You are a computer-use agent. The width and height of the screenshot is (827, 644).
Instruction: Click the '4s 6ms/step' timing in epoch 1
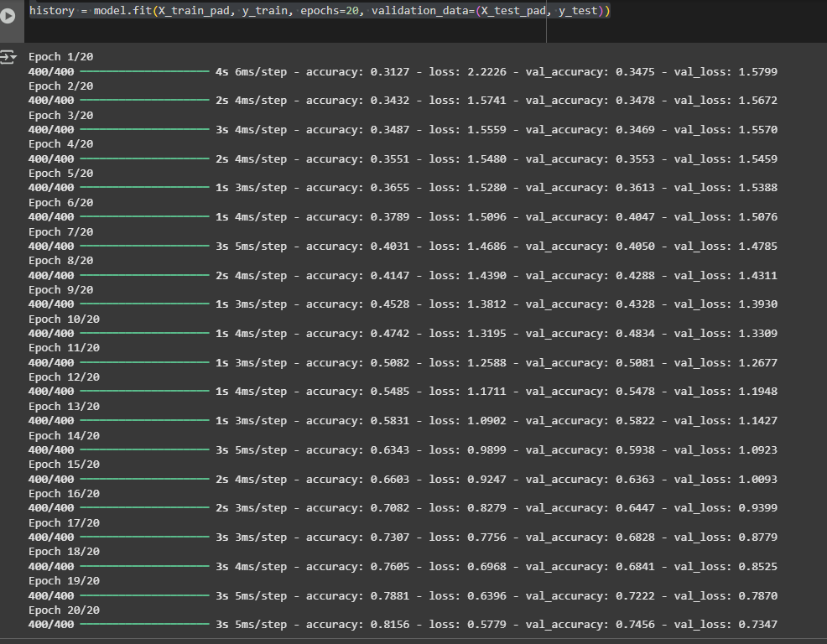[251, 72]
